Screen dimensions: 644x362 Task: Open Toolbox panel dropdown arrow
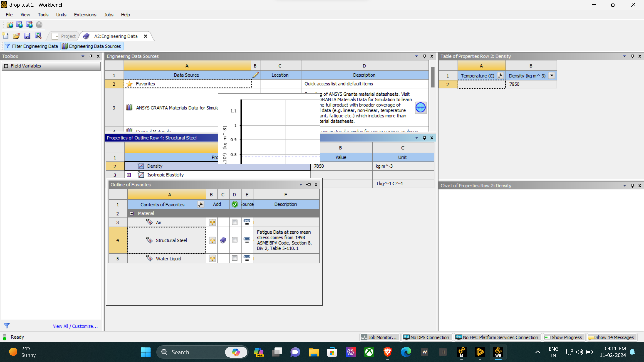pyautogui.click(x=83, y=56)
